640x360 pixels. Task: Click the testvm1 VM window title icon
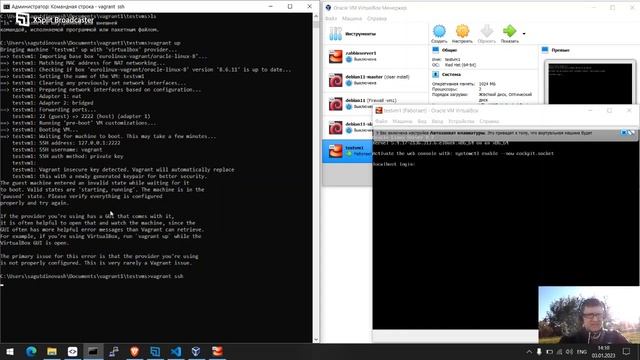tap(379, 110)
